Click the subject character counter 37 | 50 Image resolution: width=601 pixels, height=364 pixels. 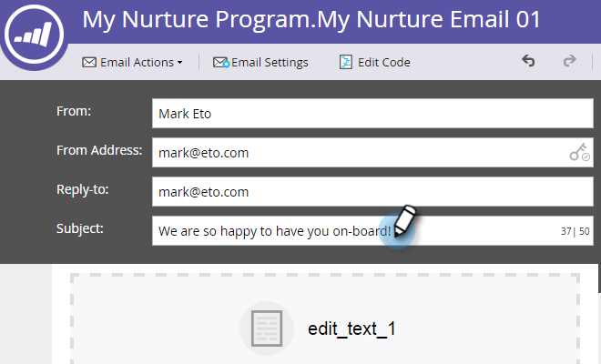click(575, 231)
